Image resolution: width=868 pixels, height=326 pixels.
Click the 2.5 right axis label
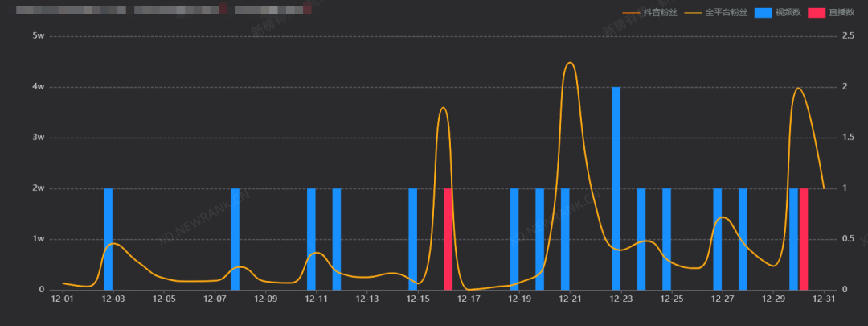coord(848,36)
